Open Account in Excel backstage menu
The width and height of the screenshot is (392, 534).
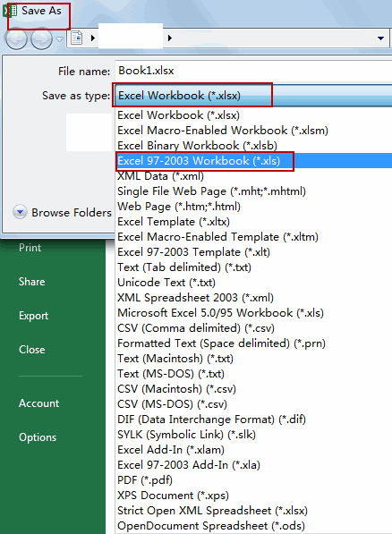[x=38, y=403]
